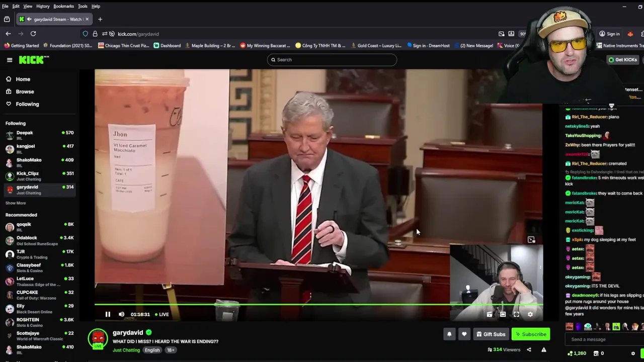Expand sidebar hamburger menu
Screen dimensions: 644x362
click(x=10, y=60)
